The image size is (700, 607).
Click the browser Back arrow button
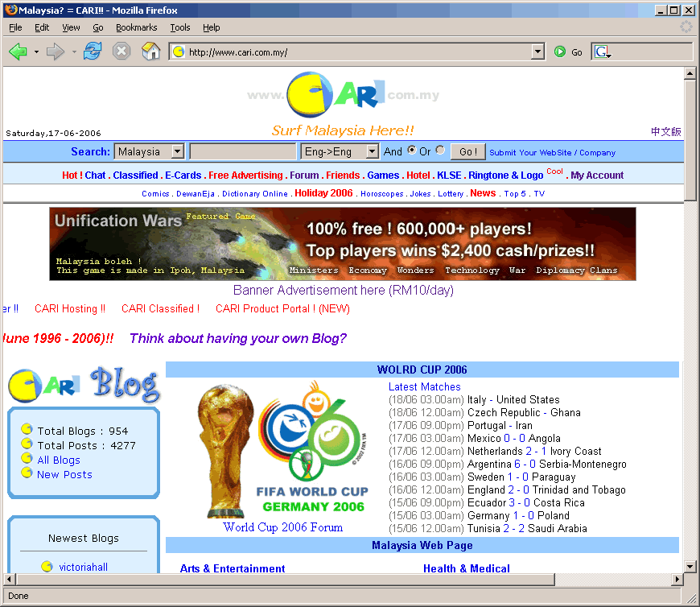[18, 52]
